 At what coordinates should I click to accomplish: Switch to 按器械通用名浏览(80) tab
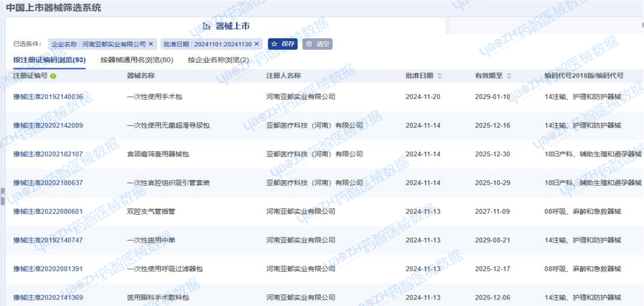[137, 60]
